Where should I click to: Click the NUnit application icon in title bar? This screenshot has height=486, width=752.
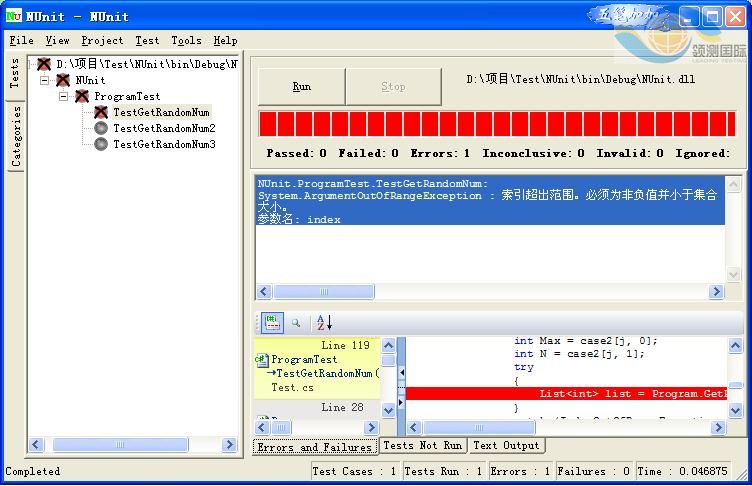point(13,16)
